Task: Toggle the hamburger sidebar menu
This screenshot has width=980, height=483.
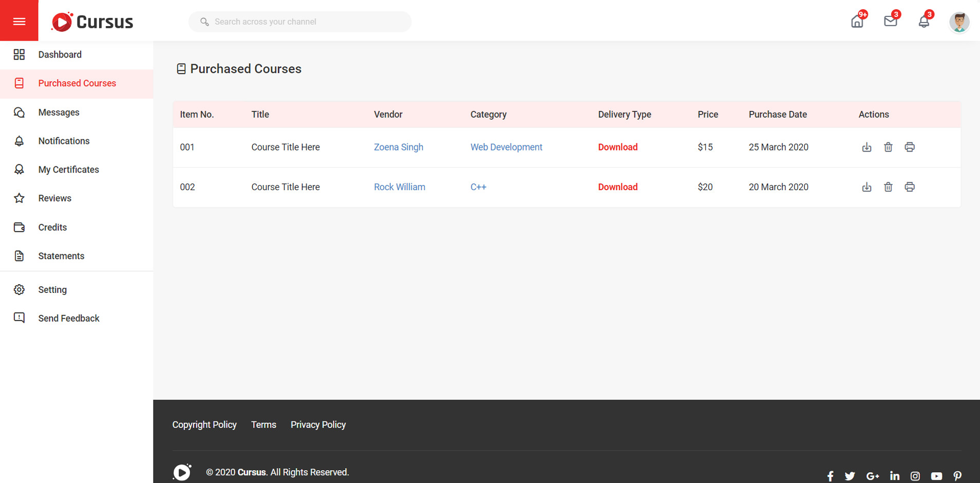Action: point(19,21)
